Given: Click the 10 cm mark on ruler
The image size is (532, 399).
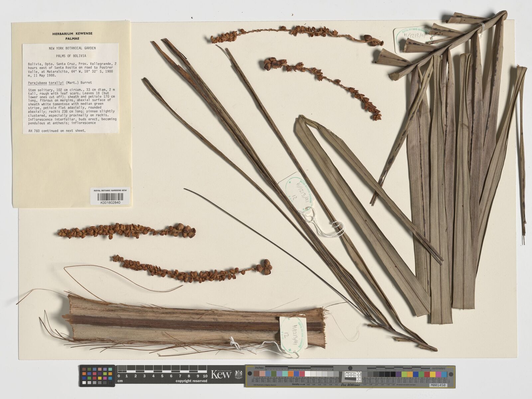Looking at the screenshot, I should pyautogui.click(x=205, y=376).
